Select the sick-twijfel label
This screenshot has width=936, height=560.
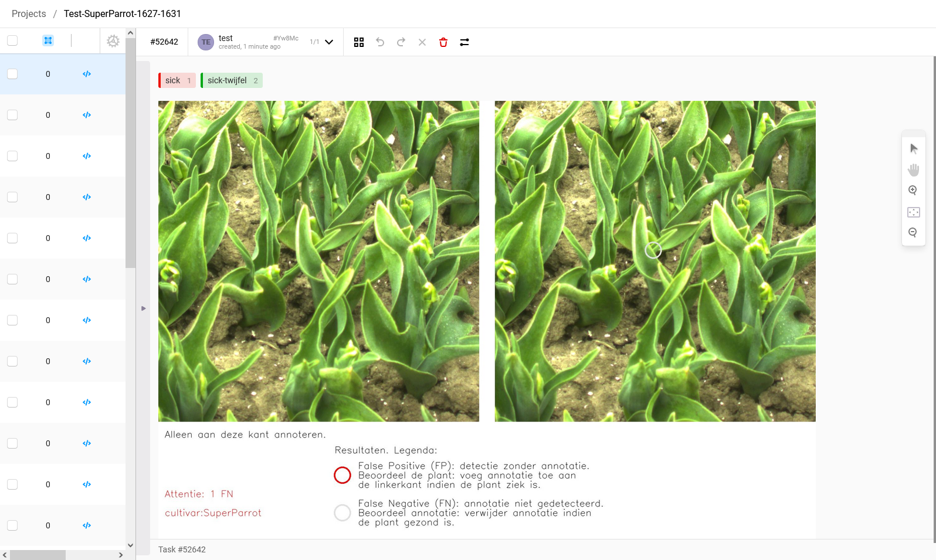[x=232, y=80]
